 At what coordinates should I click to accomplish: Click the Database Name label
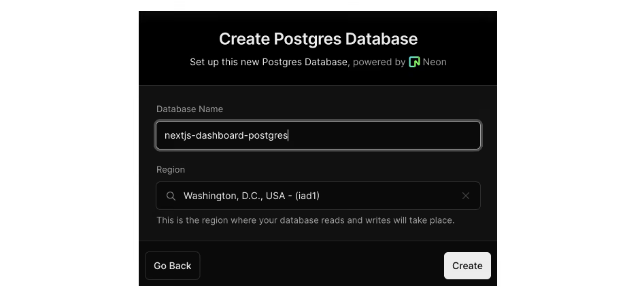pyautogui.click(x=190, y=109)
